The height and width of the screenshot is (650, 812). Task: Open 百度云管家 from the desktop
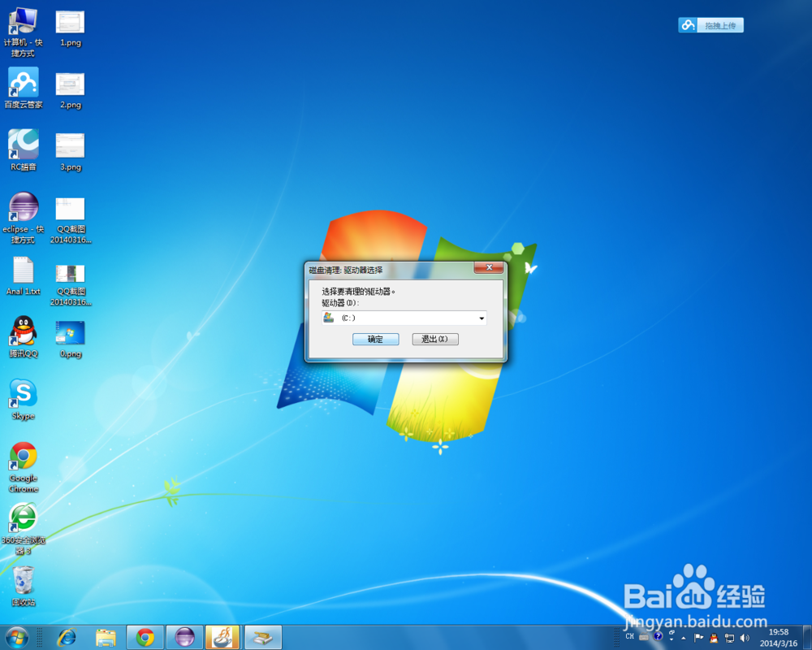23,84
